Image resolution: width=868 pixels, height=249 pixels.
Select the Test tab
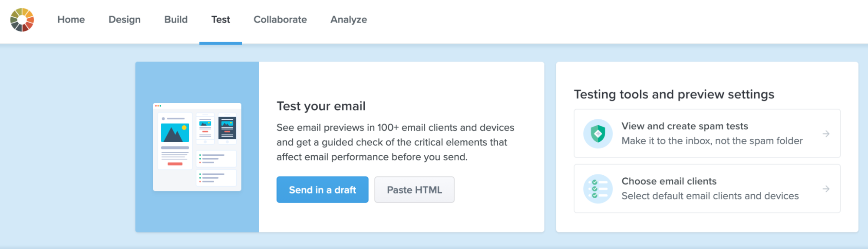(x=221, y=20)
